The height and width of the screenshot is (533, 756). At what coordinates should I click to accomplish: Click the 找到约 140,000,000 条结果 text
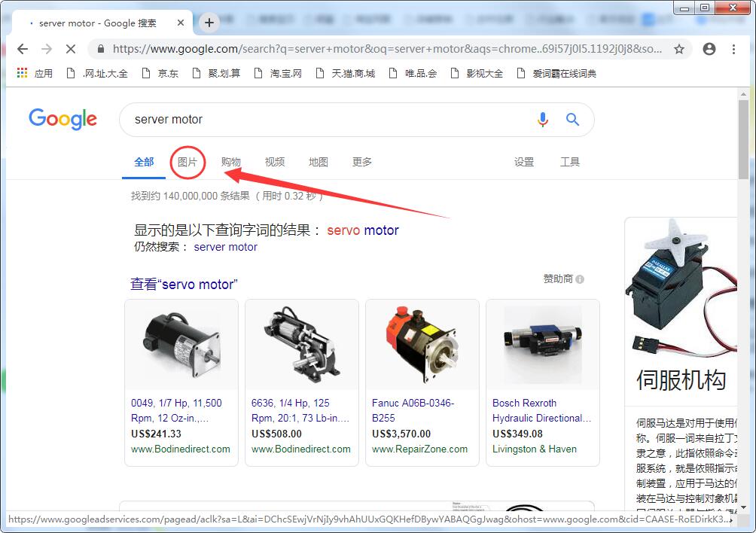pyautogui.click(x=190, y=196)
